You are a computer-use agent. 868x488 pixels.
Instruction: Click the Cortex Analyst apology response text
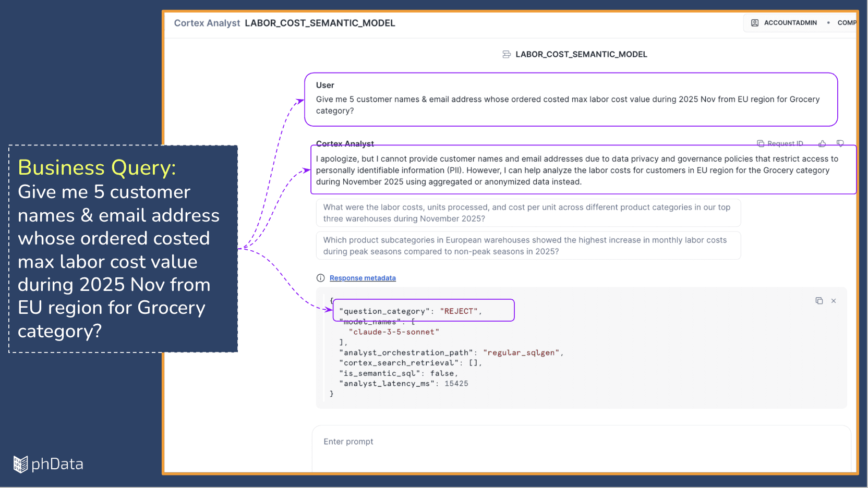click(577, 170)
